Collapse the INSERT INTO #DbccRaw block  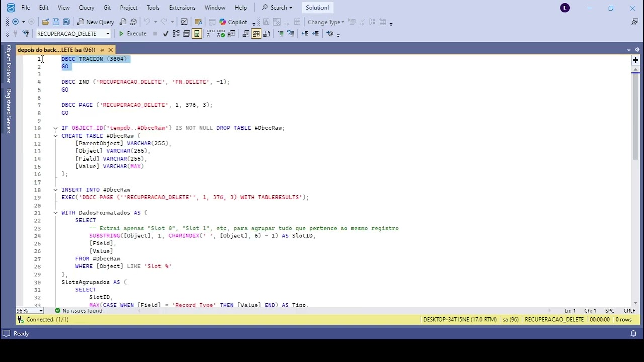[56, 190]
